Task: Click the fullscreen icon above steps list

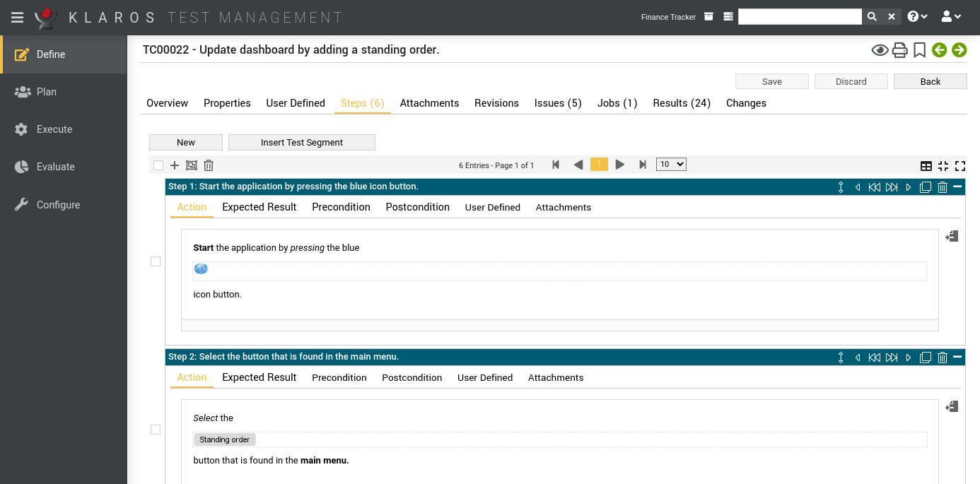Action: click(x=959, y=166)
